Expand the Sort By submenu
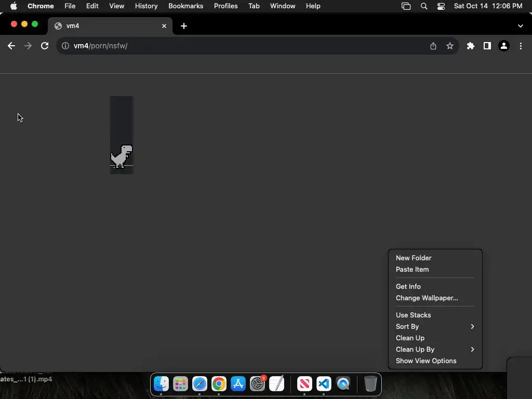The image size is (532, 399). 435,326
